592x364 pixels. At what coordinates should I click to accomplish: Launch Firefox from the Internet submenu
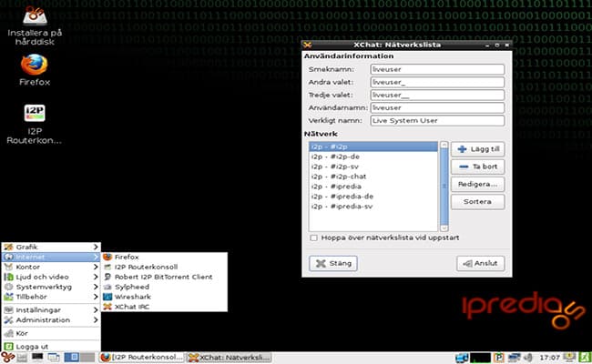point(164,257)
